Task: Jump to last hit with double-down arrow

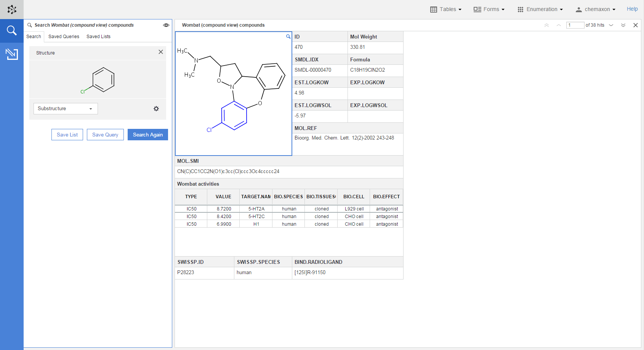Action: click(623, 25)
